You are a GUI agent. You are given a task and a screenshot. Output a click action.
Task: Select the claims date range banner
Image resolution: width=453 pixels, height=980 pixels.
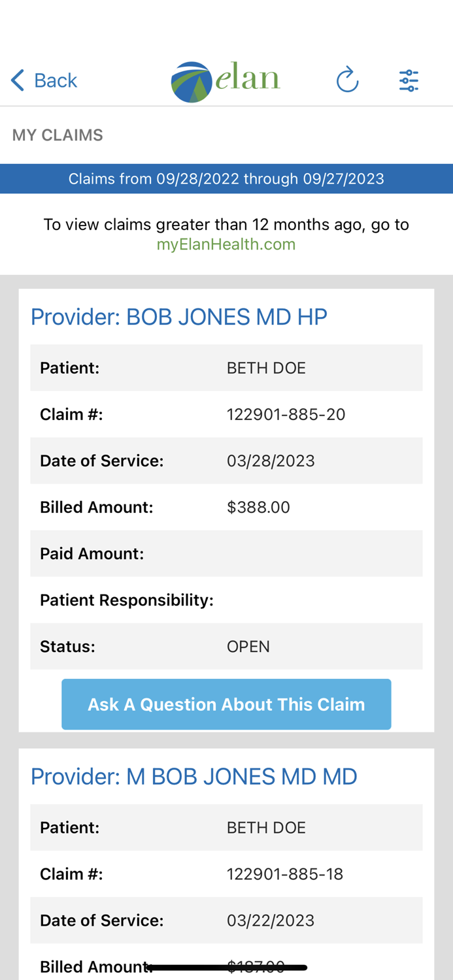[227, 178]
